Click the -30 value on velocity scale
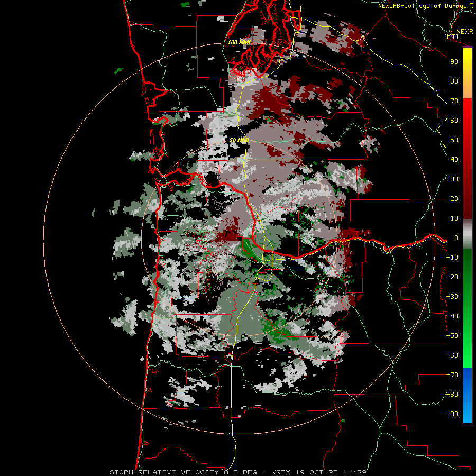Viewport: 476px width, 476px height. pos(452,297)
